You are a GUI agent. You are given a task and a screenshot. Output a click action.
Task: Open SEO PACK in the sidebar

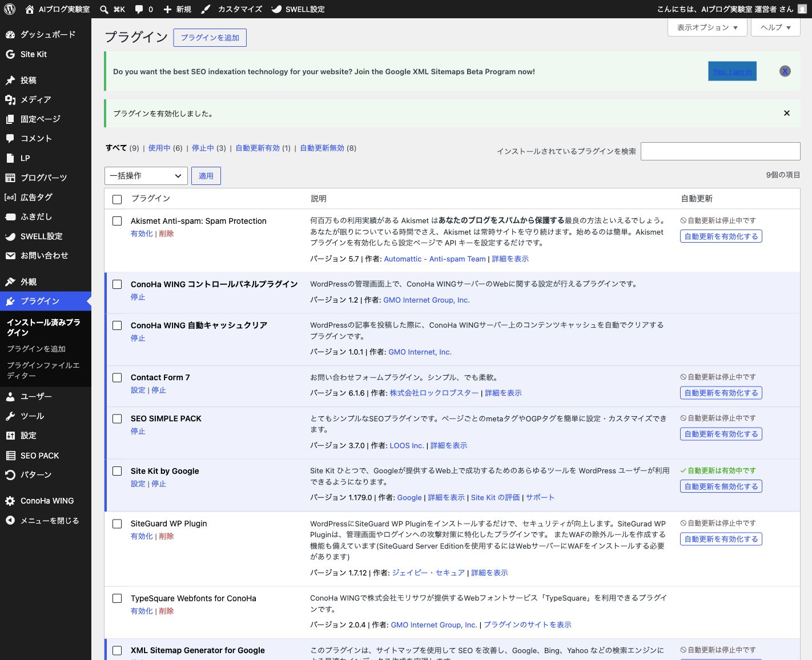(46, 456)
